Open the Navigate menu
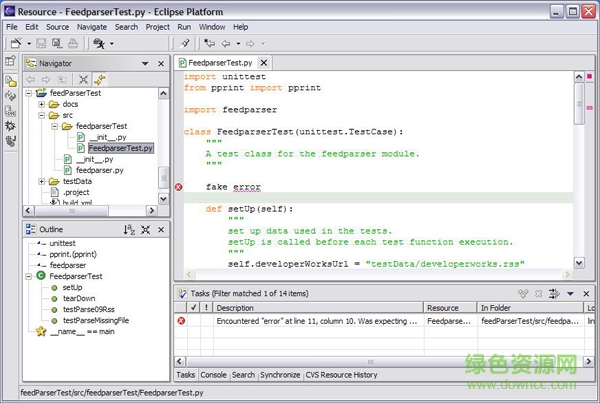This screenshot has width=600, height=403. pos(91,27)
